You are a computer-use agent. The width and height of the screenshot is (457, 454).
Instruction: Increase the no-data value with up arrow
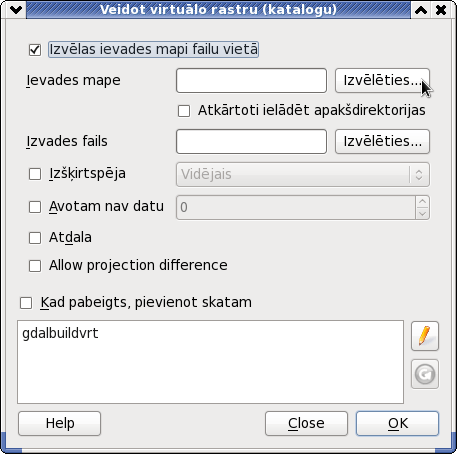[x=422, y=202]
